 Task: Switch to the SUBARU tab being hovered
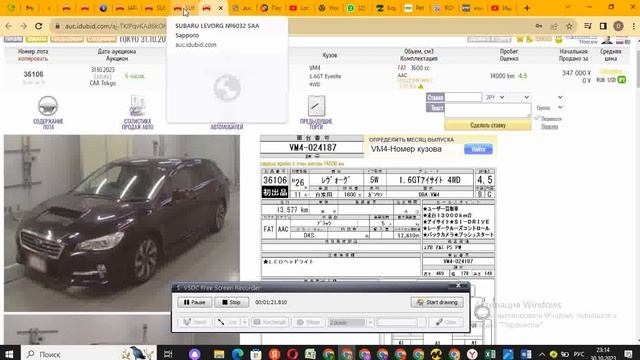(184, 8)
